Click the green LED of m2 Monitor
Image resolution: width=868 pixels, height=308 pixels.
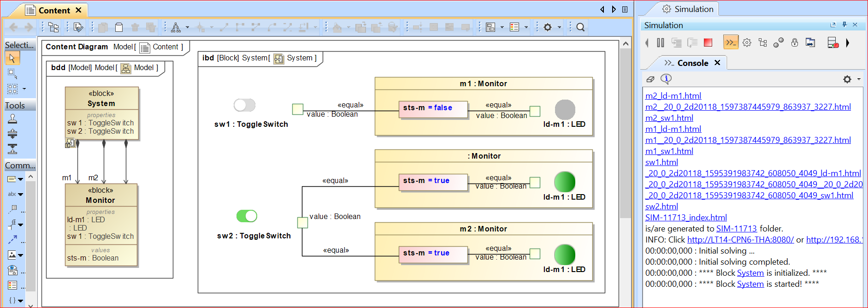tap(565, 255)
